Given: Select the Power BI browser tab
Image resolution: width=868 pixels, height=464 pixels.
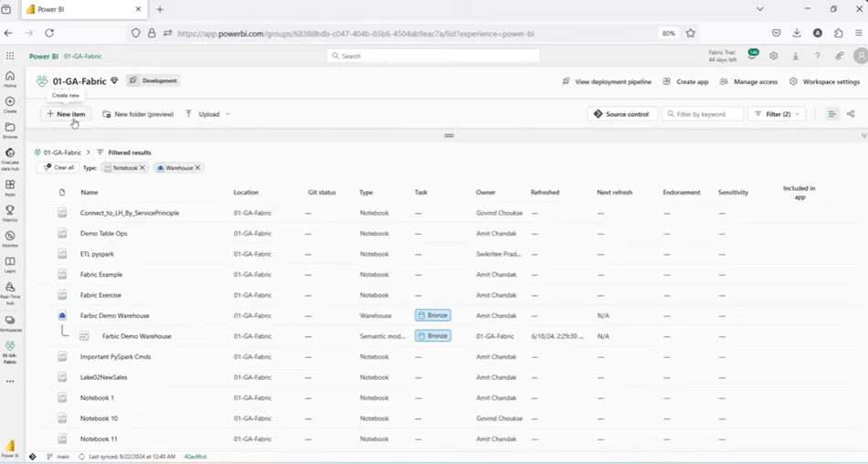Looking at the screenshot, I should click(x=83, y=9).
